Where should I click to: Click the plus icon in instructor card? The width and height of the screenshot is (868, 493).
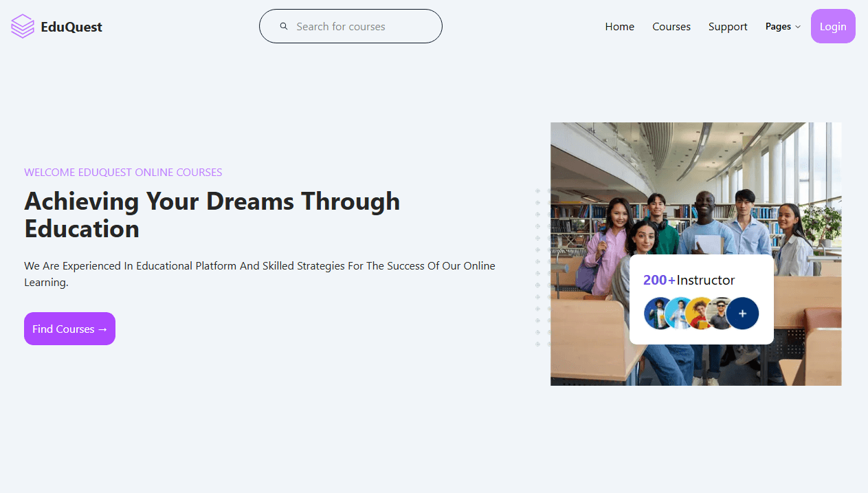click(x=742, y=314)
